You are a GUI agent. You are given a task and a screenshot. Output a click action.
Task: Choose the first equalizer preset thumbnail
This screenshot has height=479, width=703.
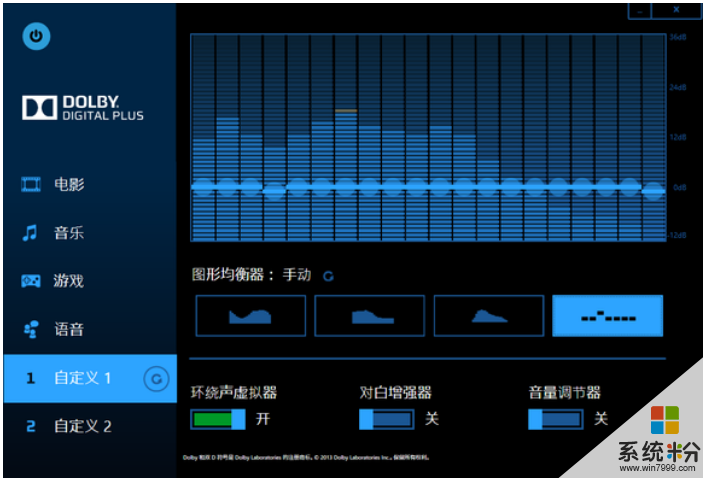click(x=251, y=316)
